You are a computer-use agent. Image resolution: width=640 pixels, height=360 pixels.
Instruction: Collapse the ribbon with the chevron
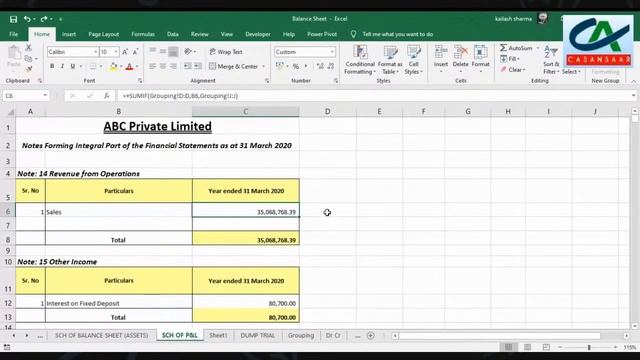click(x=633, y=81)
